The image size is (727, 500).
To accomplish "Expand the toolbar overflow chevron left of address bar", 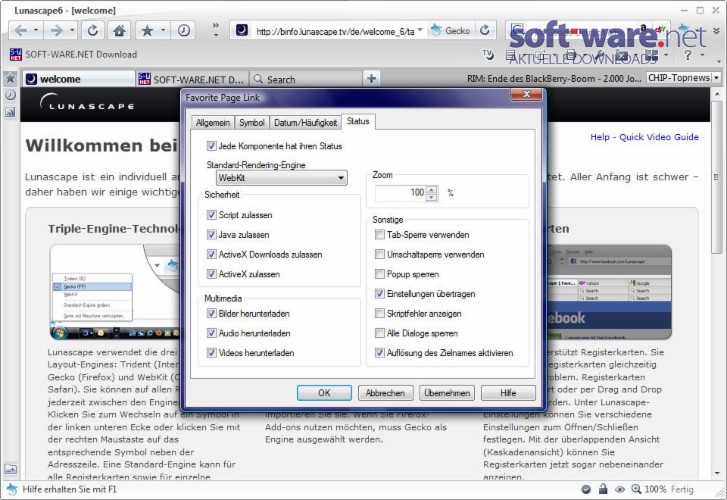I will click(216, 30).
